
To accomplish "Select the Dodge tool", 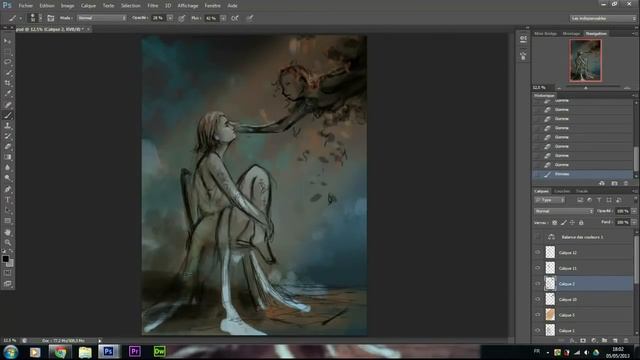I will pyautogui.click(x=7, y=178).
